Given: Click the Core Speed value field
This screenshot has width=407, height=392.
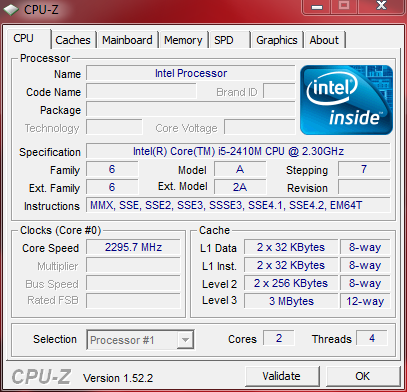Looking at the screenshot, I should tap(133, 247).
